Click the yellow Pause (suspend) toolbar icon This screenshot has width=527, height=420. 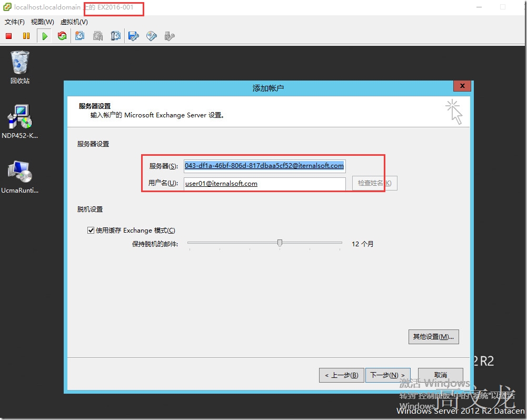26,36
